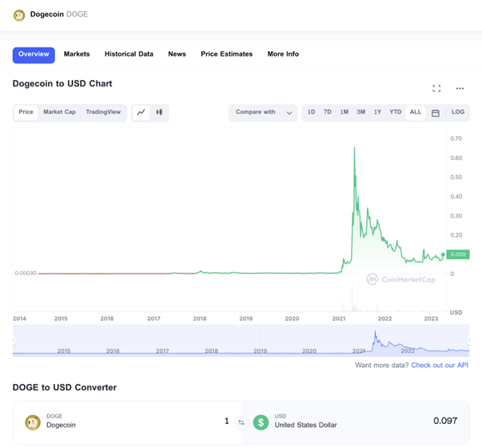The image size is (482, 448).
Task: Click the swap currencies arrows icon
Action: click(x=241, y=422)
